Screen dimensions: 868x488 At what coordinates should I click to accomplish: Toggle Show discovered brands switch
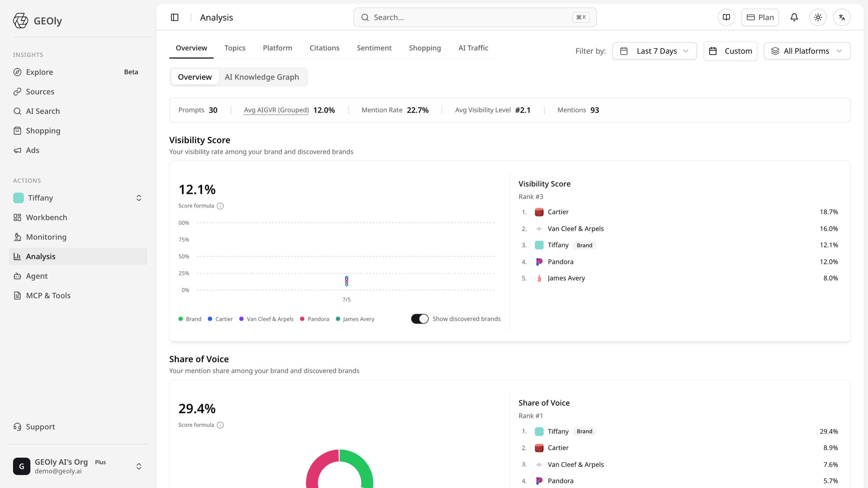click(x=420, y=319)
